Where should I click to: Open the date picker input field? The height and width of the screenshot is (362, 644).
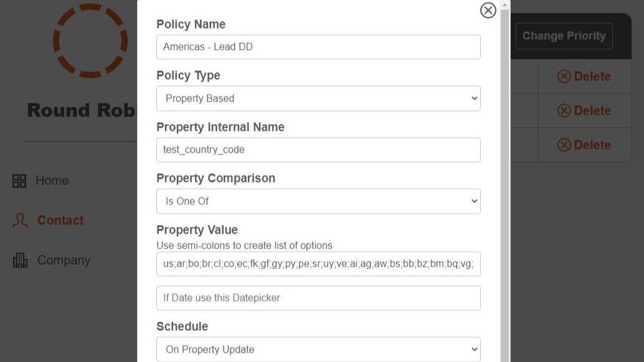point(318,298)
